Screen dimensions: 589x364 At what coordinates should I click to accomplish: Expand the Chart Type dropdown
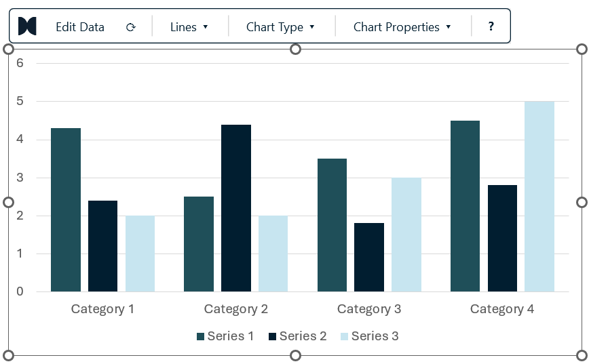tap(280, 27)
